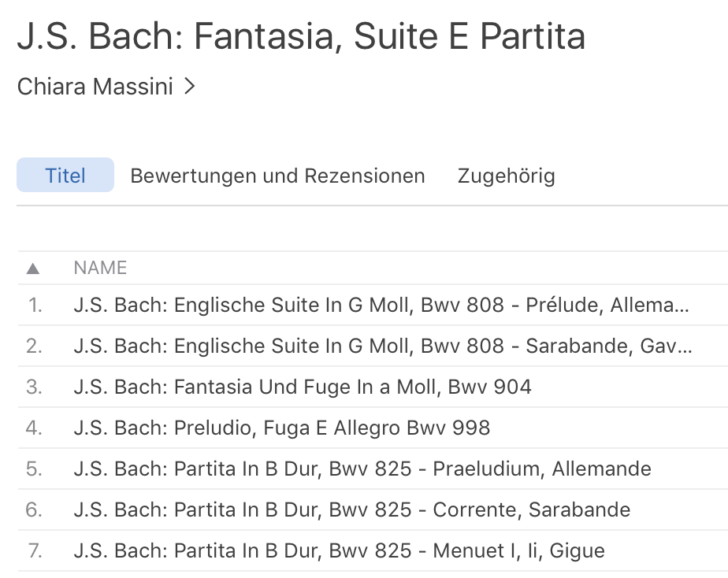Open the Chiara Massini artist link
This screenshot has height=578, width=728.
point(95,87)
